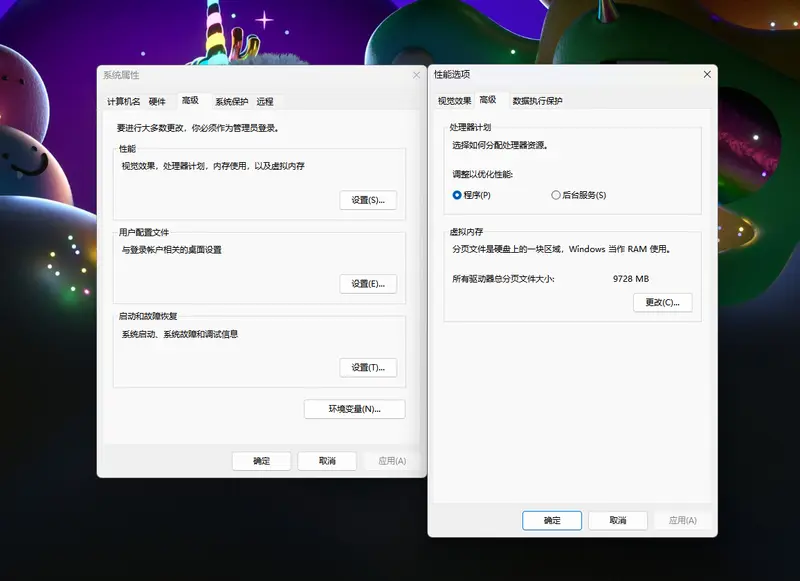Viewport: 800px width, 581px height.
Task: Click the 系统属性 title bar text
Action: point(121,75)
